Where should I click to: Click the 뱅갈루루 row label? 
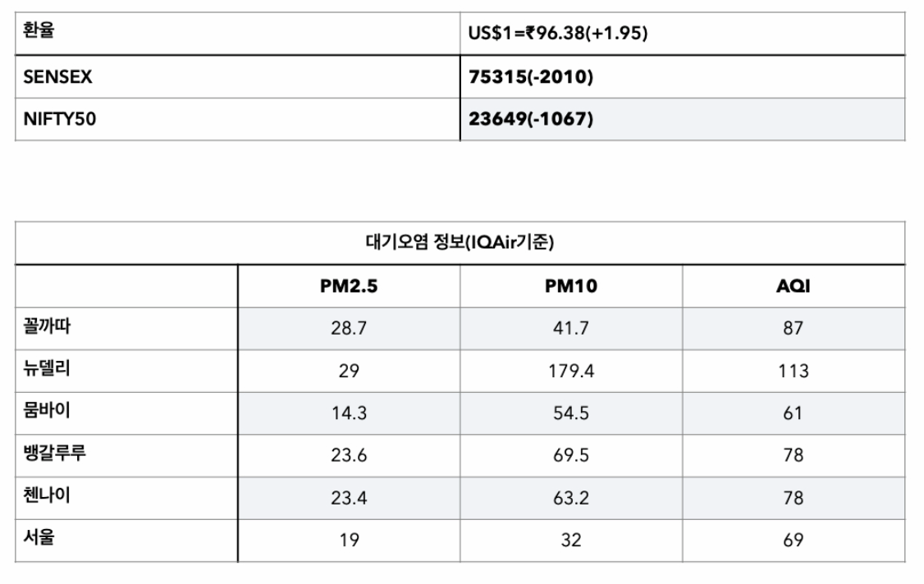click(54, 453)
